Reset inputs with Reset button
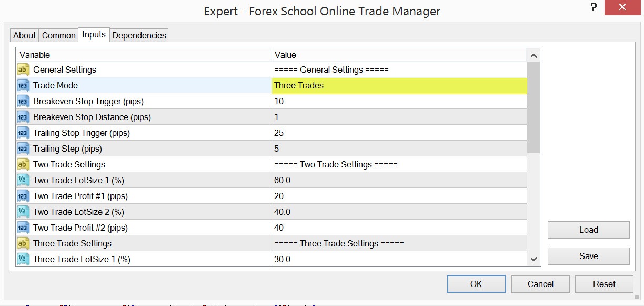Image resolution: width=644 pixels, height=306 pixels. [604, 284]
